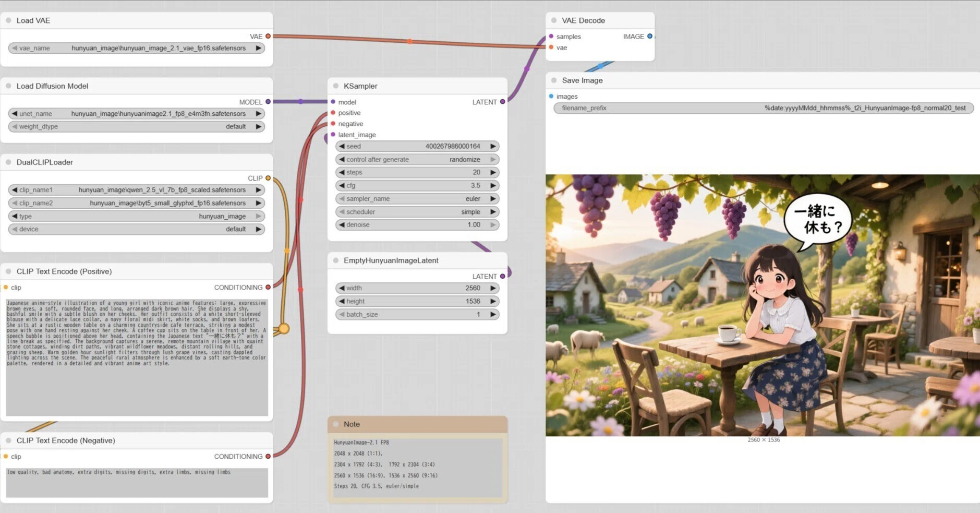The height and width of the screenshot is (513, 980).
Task: Click the generated anime girl image preview
Action: coord(763,305)
